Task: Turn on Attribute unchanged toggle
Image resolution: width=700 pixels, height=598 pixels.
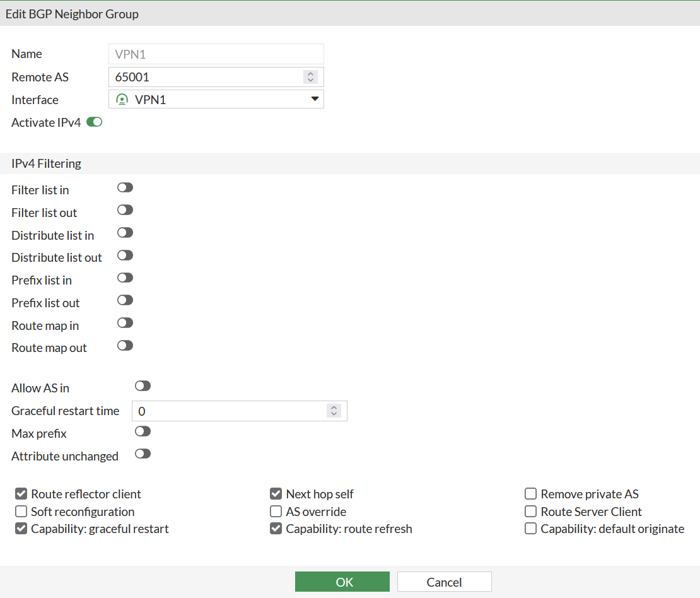Action: tap(143, 454)
